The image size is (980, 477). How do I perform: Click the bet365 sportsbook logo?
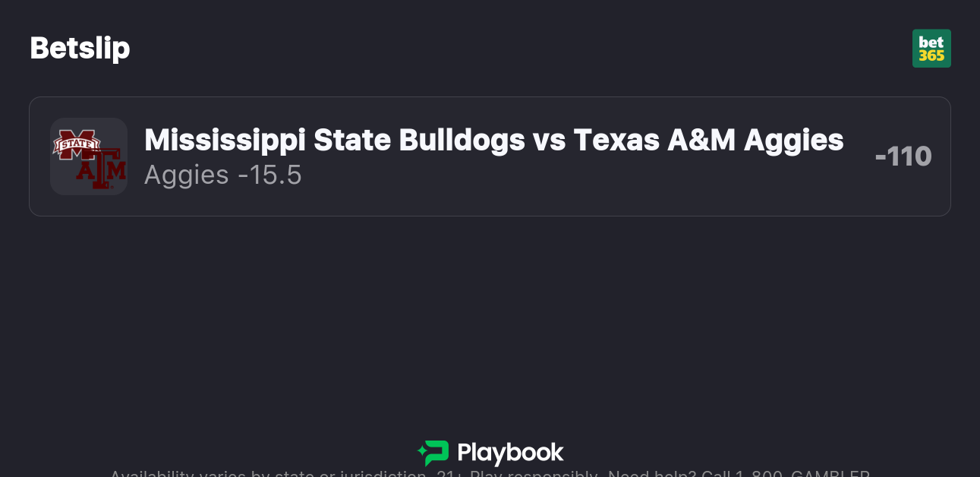931,49
